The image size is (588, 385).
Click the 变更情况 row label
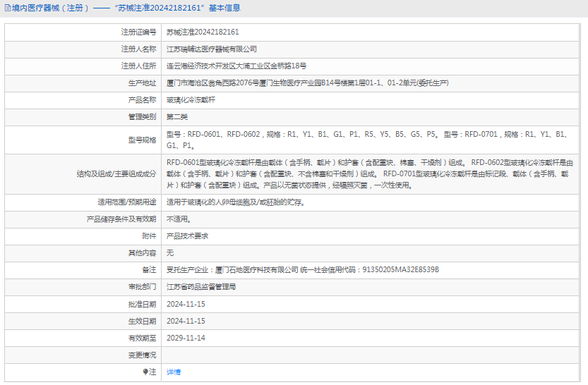click(x=142, y=355)
